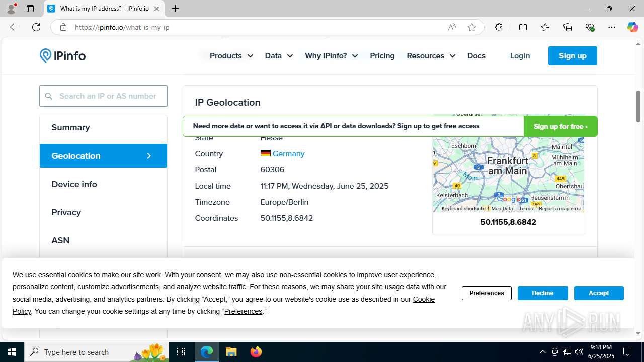Click Report a map error
The image size is (644, 362).
(x=559, y=209)
